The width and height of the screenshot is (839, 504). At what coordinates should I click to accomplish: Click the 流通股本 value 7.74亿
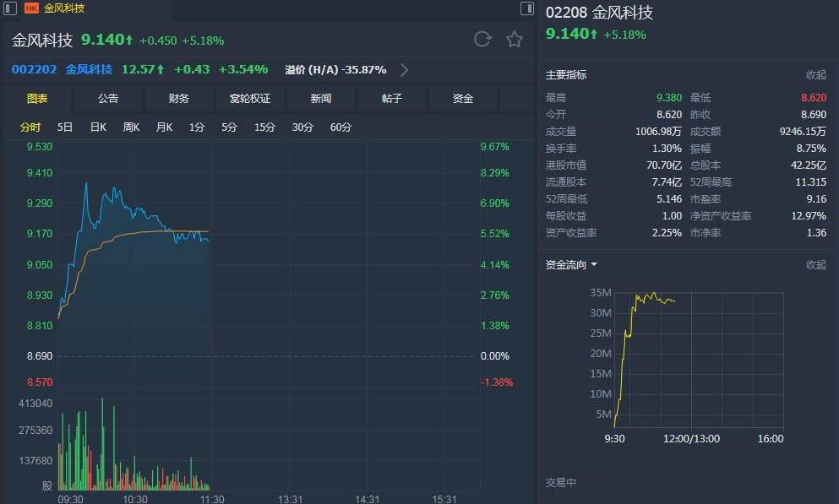coord(667,182)
